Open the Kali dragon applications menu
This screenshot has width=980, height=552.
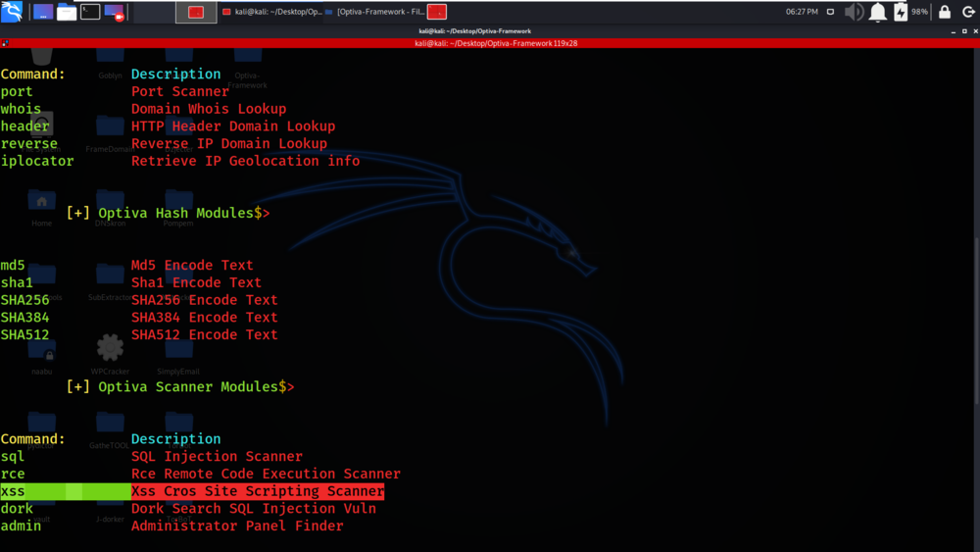tap(12, 11)
